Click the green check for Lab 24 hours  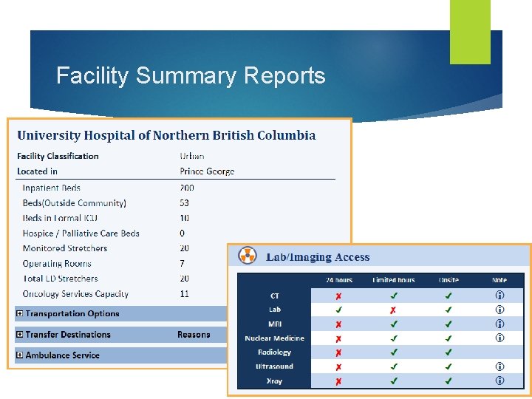[x=338, y=310]
